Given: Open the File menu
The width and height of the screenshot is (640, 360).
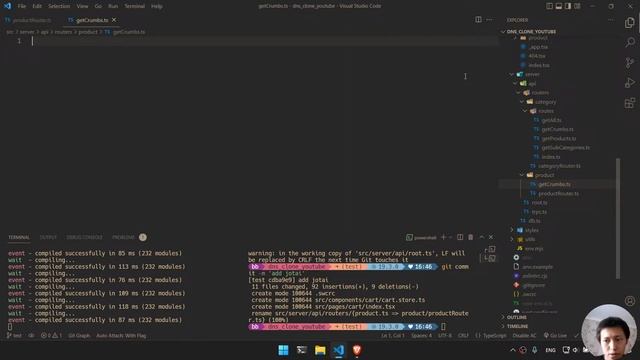Looking at the screenshot, I should click(x=22, y=6).
